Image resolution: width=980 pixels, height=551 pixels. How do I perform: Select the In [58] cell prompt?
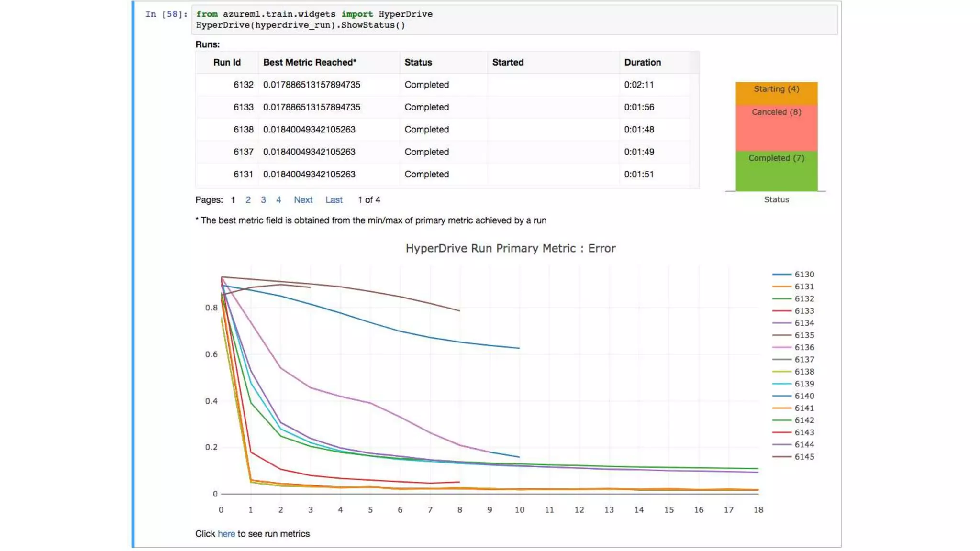[166, 14]
